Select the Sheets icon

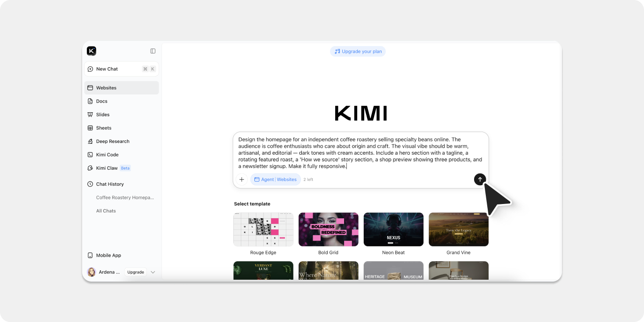[x=90, y=128]
